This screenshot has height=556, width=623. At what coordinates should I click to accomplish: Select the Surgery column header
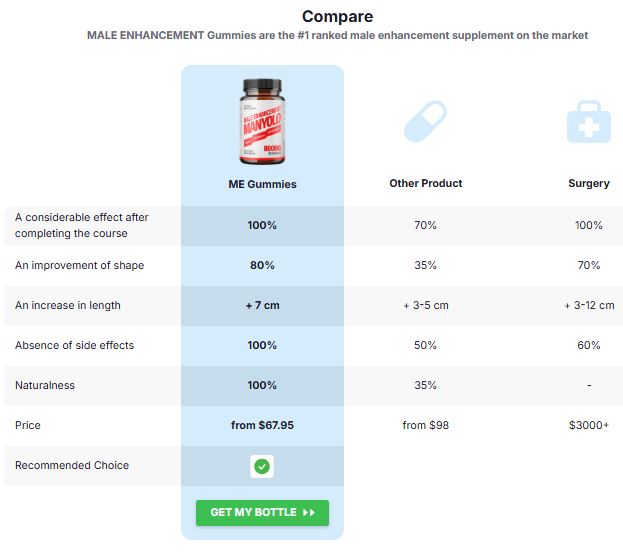(x=588, y=184)
